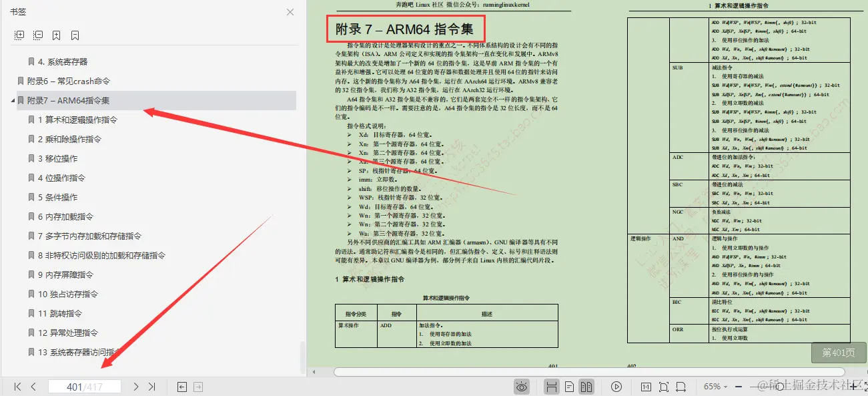Collapse all bookmark entries
The width and height of the screenshot is (868, 396).
coord(38,35)
